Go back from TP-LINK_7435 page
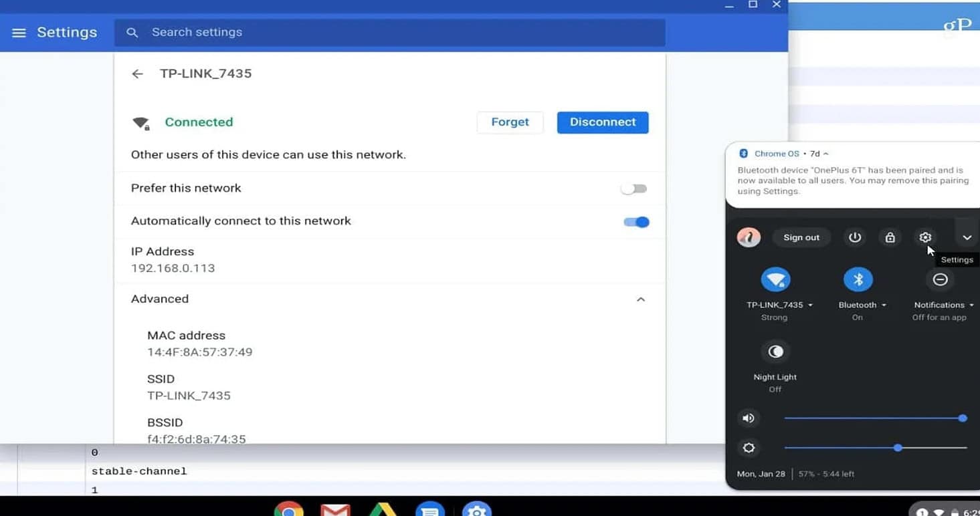 (x=137, y=74)
